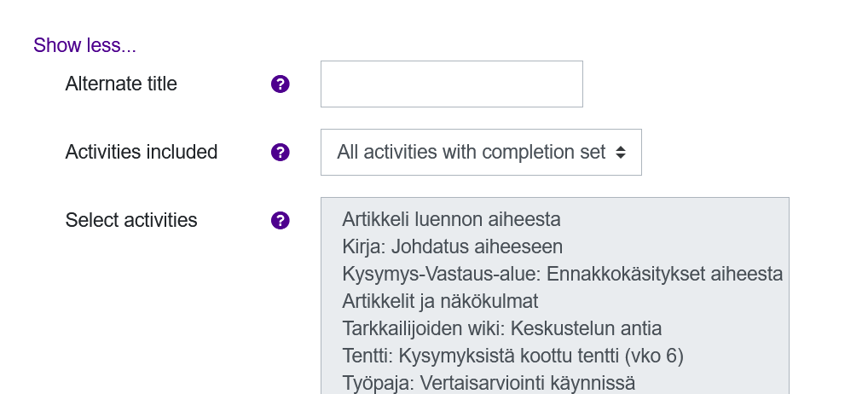Open help for Activities included
This screenshot has width=868, height=394.
pos(281,153)
